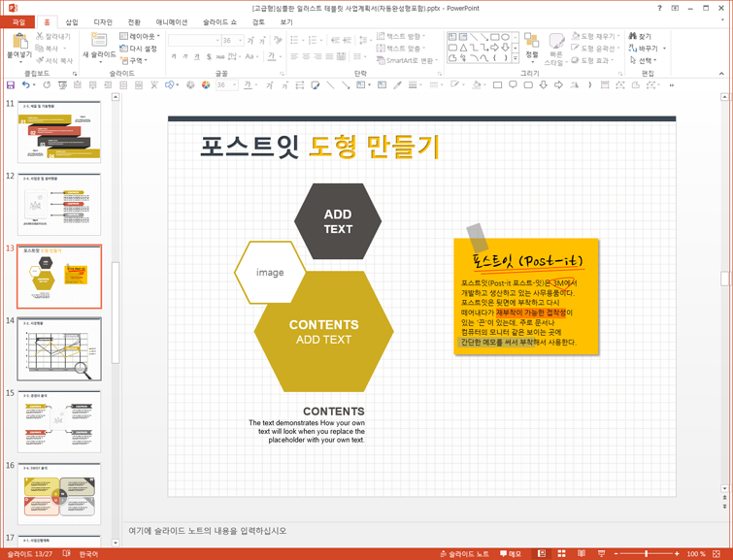
Task: Click the zoom in plus button
Action: tap(677, 554)
